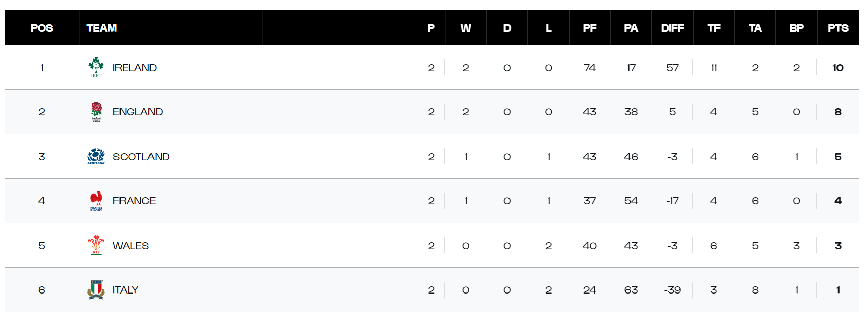The image size is (868, 322).
Task: Open the ENGLAND team link
Action: (x=138, y=112)
